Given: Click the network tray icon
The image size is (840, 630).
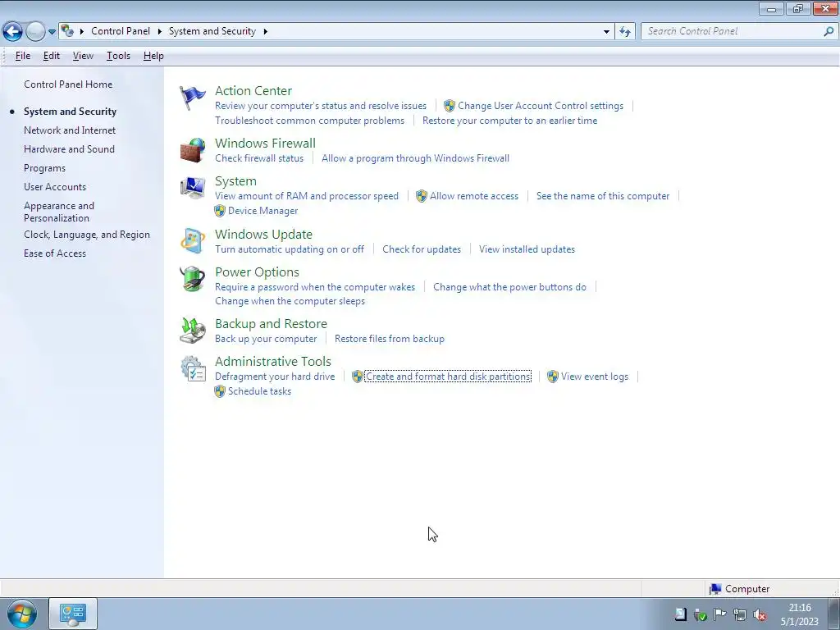Looking at the screenshot, I should coord(740,614).
